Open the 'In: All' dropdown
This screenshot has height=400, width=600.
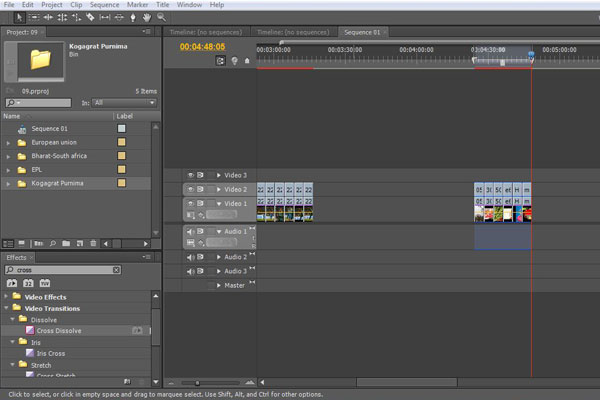coord(122,102)
